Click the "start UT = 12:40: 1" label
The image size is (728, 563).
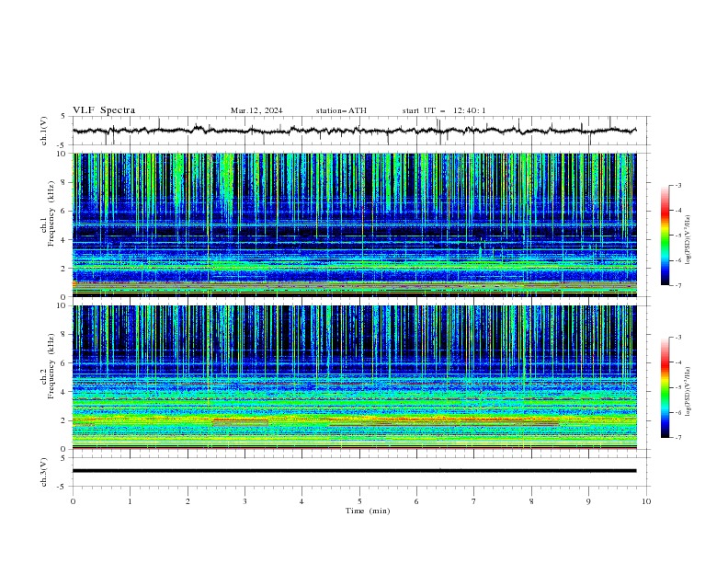tap(444, 110)
